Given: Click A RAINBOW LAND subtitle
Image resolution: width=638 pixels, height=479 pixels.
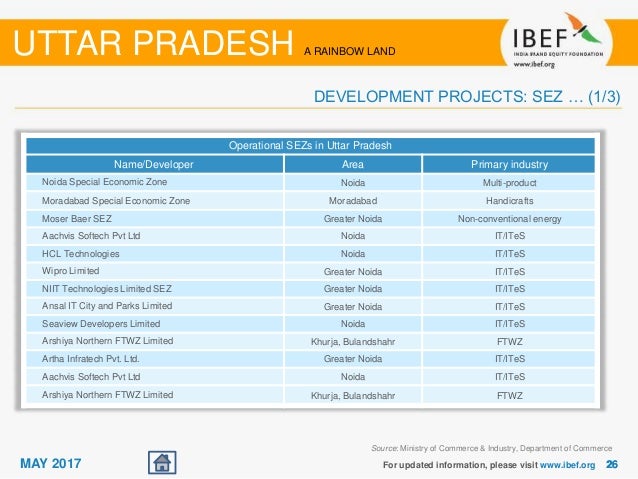Looking at the screenshot, I should pos(350,51).
